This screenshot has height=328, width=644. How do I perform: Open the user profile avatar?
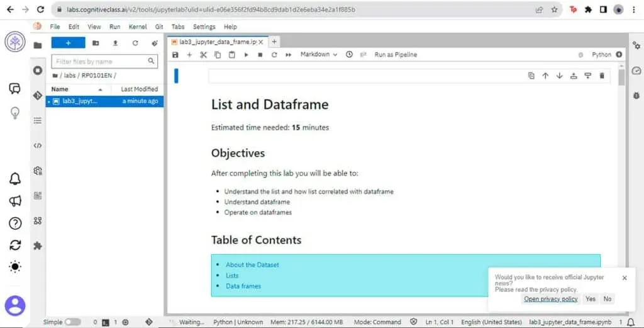15,305
